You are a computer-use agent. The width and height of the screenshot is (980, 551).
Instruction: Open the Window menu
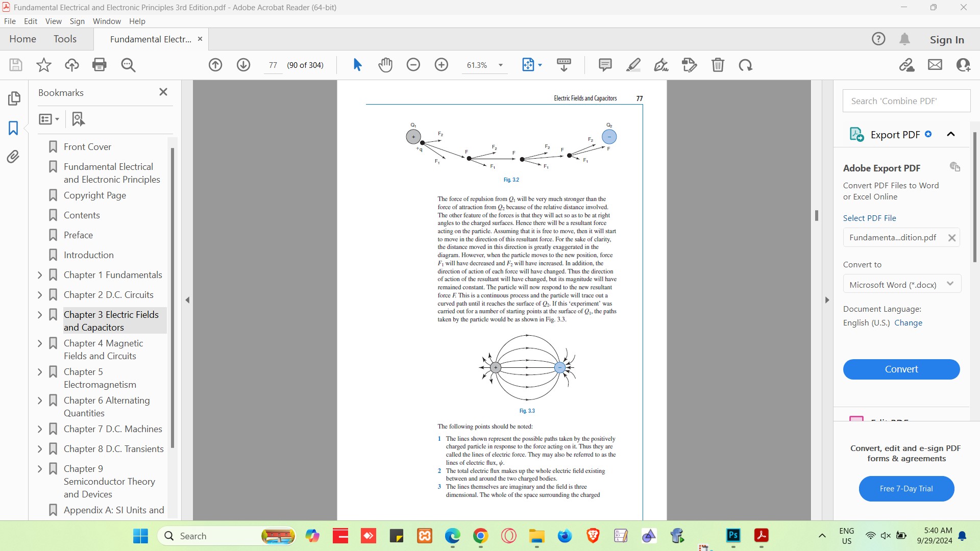(x=107, y=21)
